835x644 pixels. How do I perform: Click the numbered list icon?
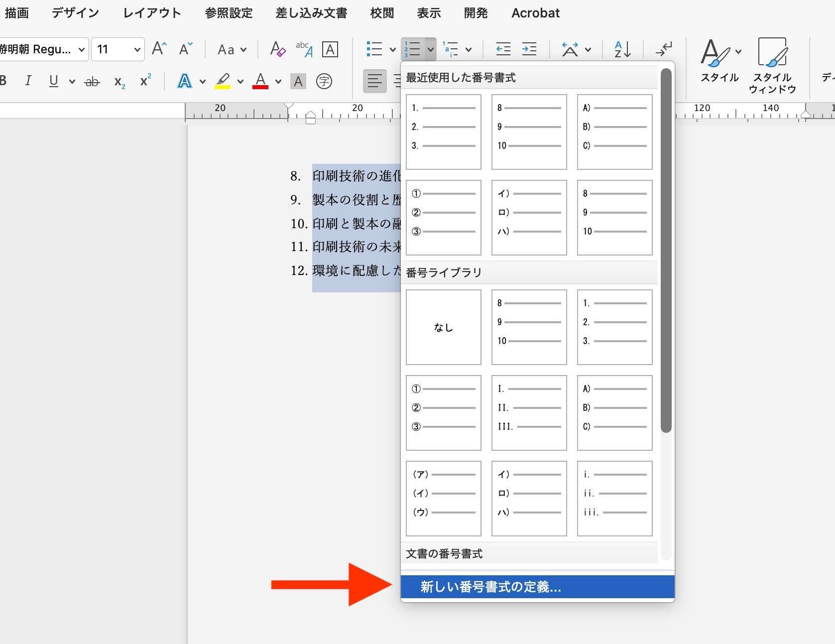[413, 49]
